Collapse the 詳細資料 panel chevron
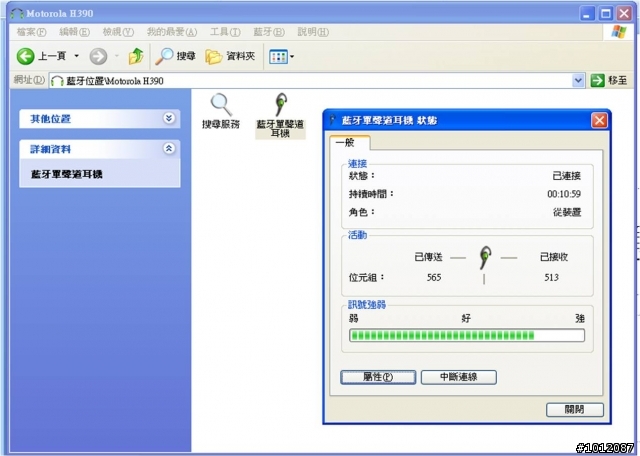This screenshot has height=456, width=640. (169, 148)
